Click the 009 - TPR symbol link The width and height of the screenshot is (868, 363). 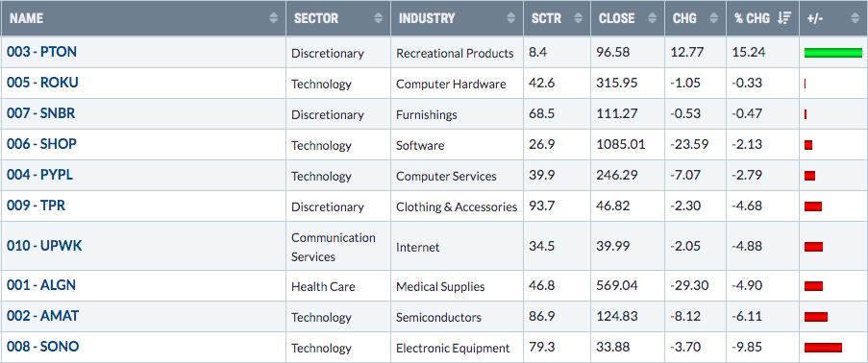pos(36,206)
